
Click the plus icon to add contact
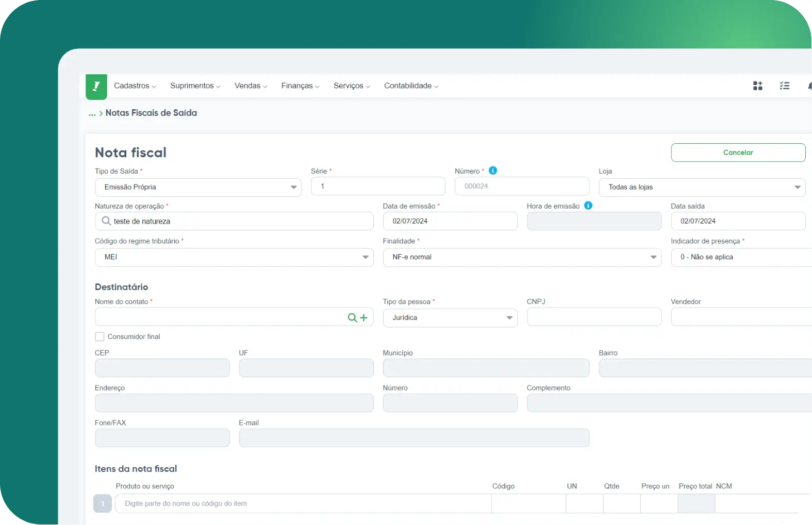(364, 318)
